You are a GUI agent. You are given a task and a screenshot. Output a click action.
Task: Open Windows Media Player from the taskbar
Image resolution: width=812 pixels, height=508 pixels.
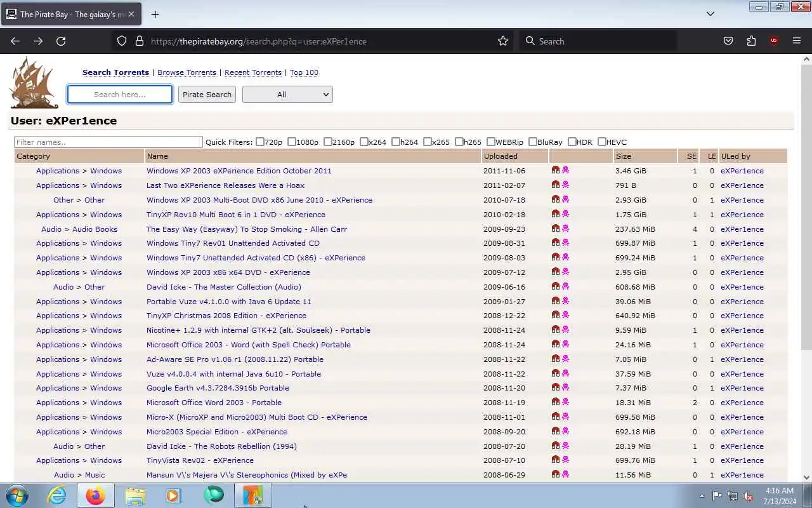coord(173,495)
